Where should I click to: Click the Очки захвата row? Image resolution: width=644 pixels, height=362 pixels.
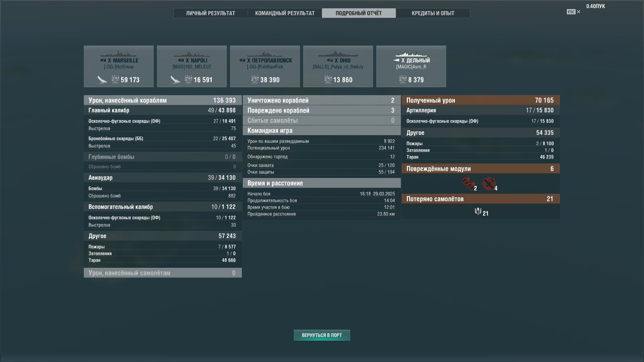point(321,165)
